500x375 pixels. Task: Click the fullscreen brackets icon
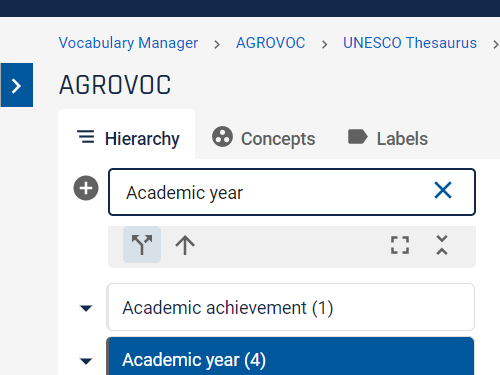click(400, 245)
